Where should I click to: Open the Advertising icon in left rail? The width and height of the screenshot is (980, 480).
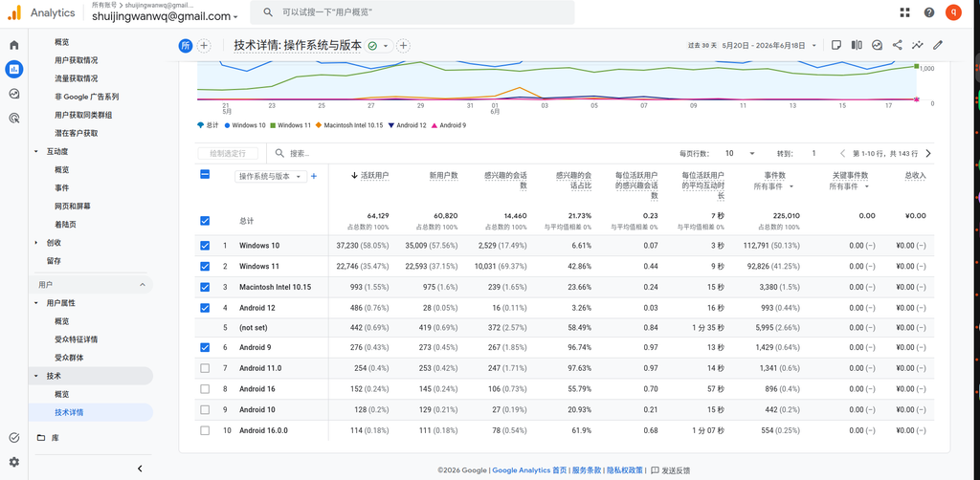[13, 118]
